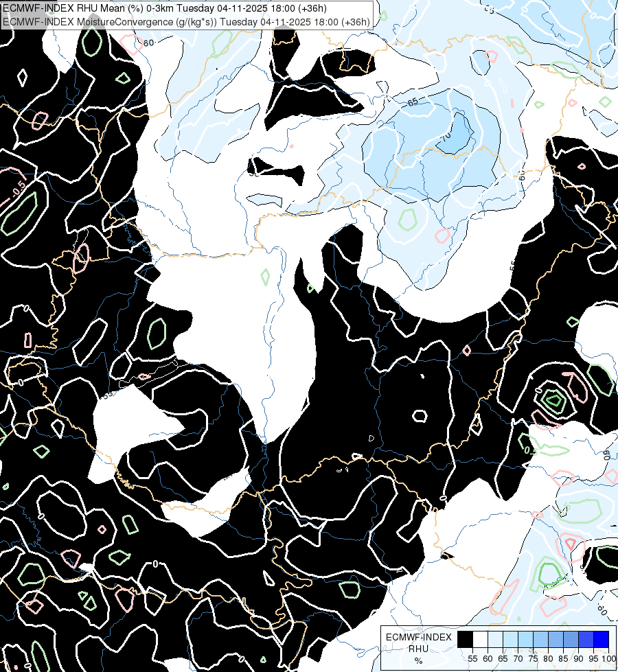Click the 'RHU' legend label
618x672 pixels.
[x=419, y=649]
